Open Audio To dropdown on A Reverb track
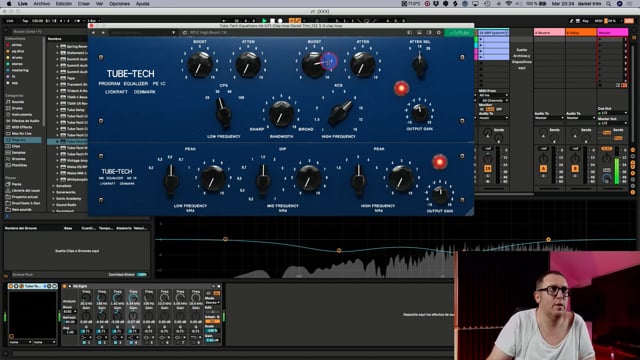This screenshot has width=640, height=360. point(549,118)
